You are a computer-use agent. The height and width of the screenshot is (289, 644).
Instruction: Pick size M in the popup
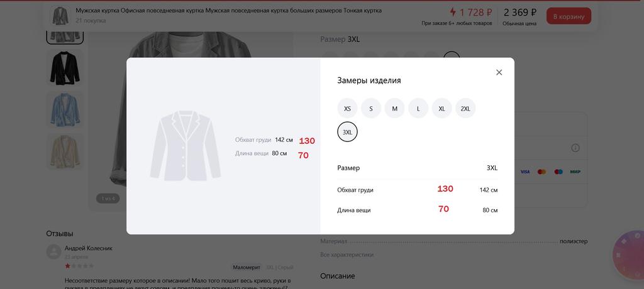tap(394, 108)
